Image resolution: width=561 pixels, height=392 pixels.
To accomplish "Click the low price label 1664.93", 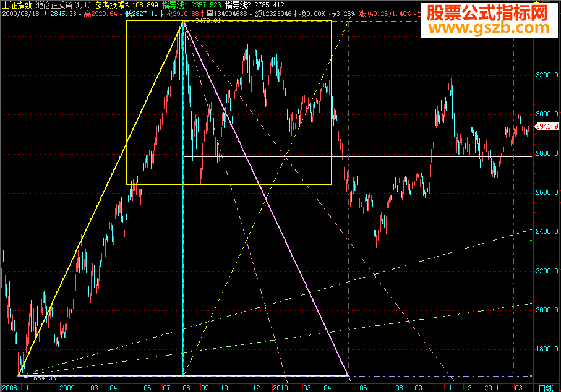I will 43,378.
